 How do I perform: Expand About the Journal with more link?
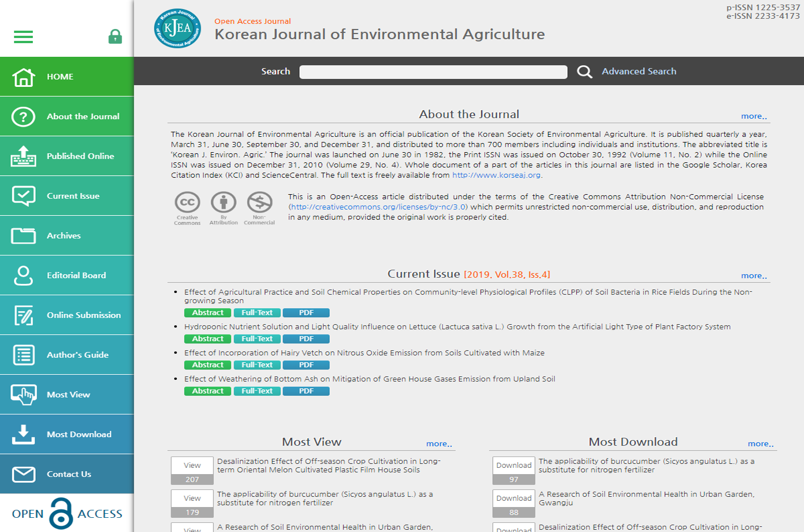tap(753, 116)
